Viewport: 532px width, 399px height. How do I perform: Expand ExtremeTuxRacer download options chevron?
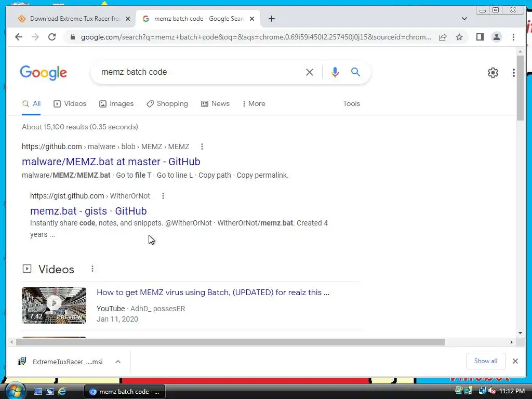click(x=118, y=362)
